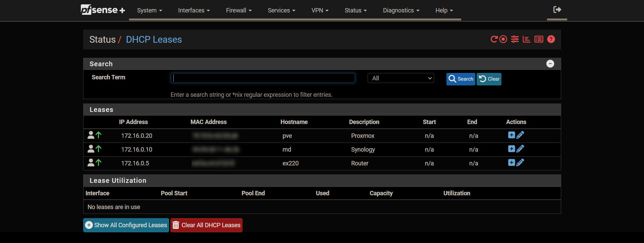This screenshot has height=243, width=644.
Task: Click the static user icon for 172.16.0.5
Action: 91,163
